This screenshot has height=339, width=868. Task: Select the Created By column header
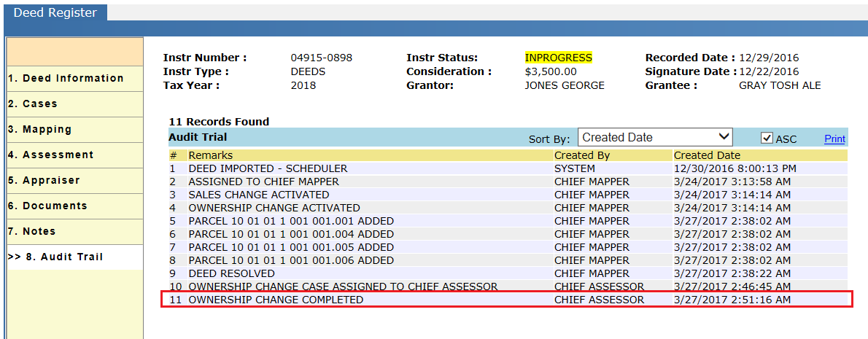click(x=582, y=155)
